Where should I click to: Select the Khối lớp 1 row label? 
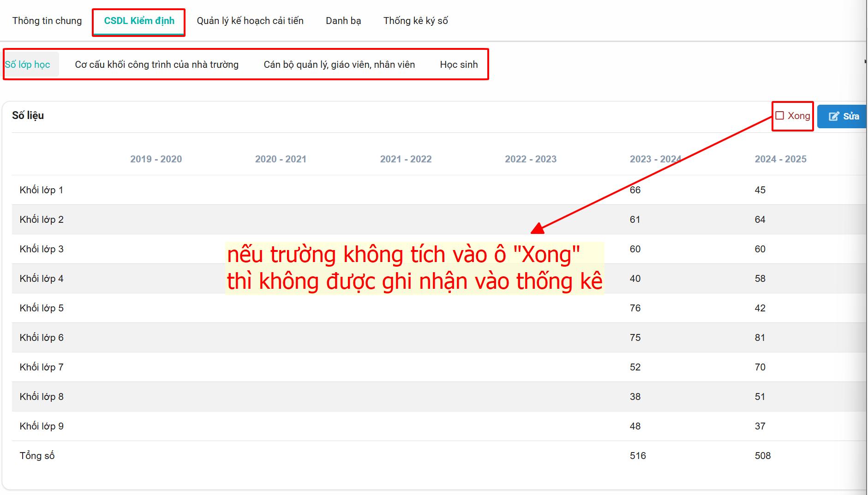pyautogui.click(x=42, y=190)
